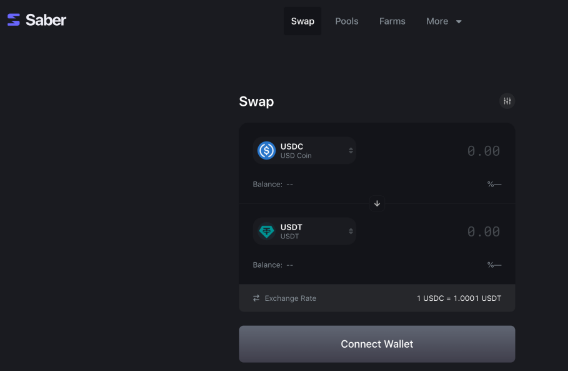This screenshot has height=371, width=568.
Task: Switch to the Swap tab
Action: (x=302, y=21)
